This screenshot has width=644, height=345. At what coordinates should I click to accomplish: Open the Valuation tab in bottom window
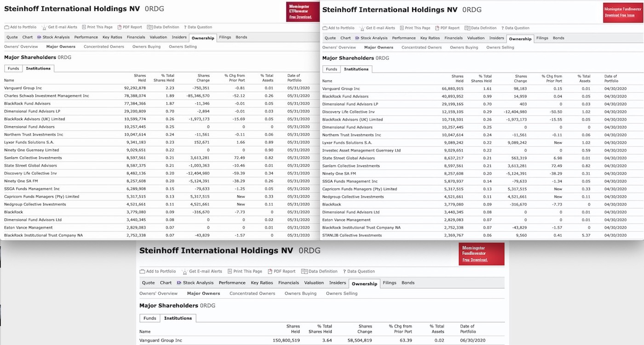tap(314, 283)
